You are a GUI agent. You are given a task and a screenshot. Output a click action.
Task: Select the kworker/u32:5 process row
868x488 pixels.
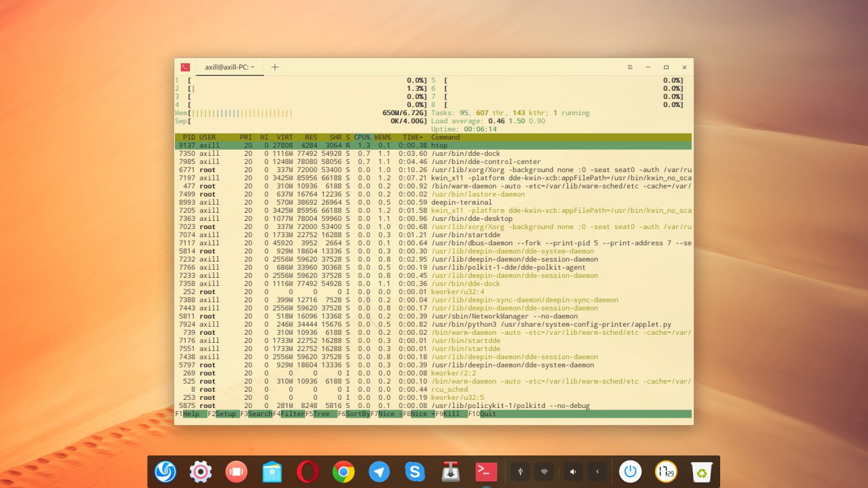[433, 398]
